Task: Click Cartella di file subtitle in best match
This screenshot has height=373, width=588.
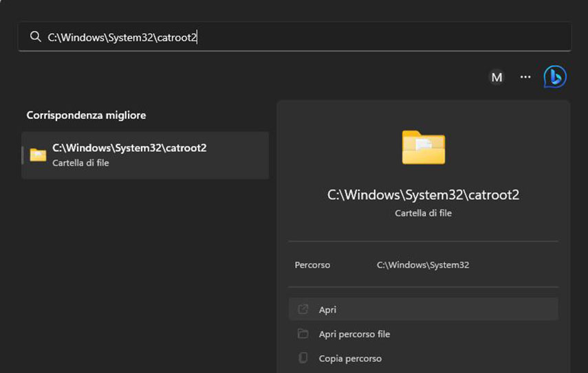Action: point(80,163)
